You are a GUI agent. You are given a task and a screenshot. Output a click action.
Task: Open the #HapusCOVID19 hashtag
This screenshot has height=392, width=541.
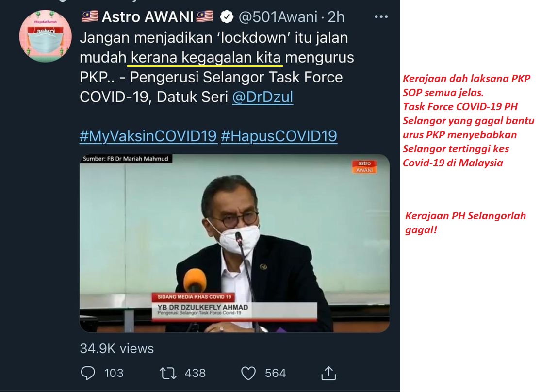point(279,136)
